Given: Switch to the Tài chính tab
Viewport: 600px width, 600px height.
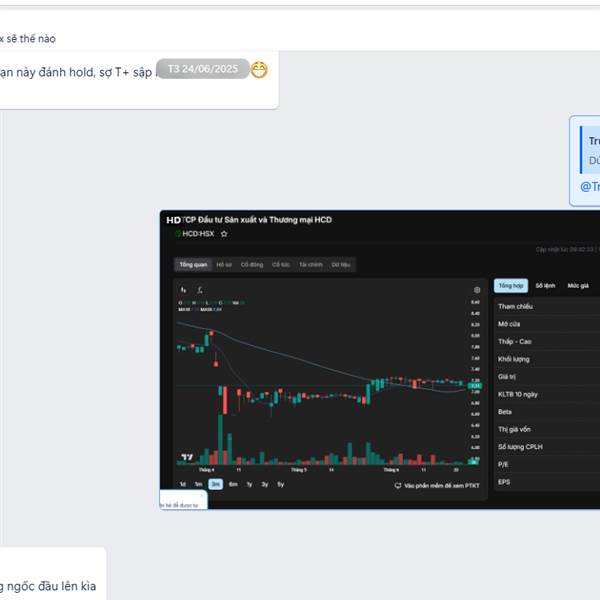Looking at the screenshot, I should pyautogui.click(x=311, y=264).
